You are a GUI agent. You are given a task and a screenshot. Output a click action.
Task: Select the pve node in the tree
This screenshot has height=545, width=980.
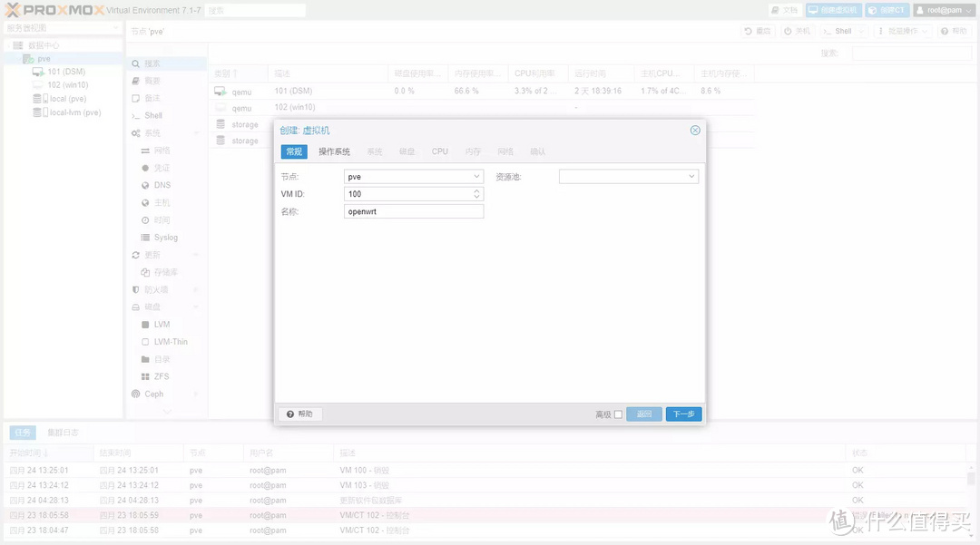(x=44, y=59)
